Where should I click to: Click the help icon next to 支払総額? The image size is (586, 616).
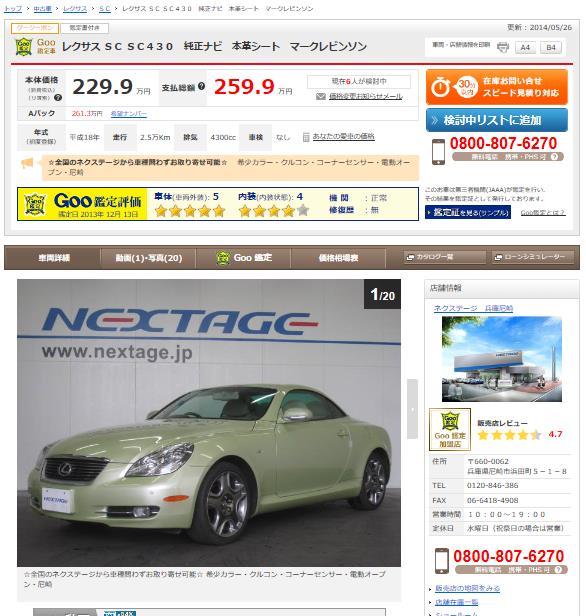click(201, 86)
